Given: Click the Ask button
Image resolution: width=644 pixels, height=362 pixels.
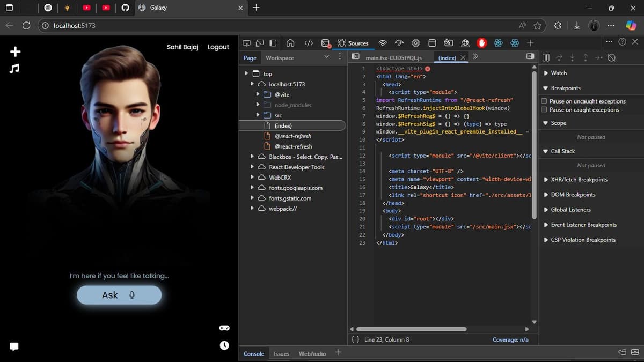Looking at the screenshot, I should pyautogui.click(x=119, y=295).
